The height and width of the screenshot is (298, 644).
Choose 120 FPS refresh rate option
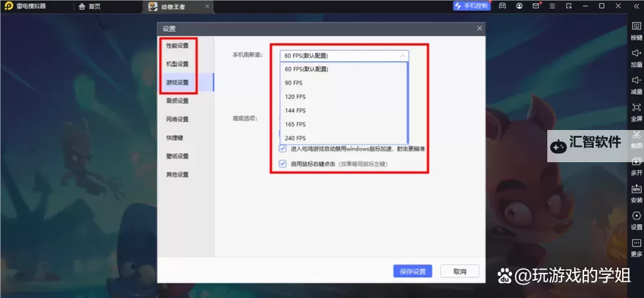point(343,97)
